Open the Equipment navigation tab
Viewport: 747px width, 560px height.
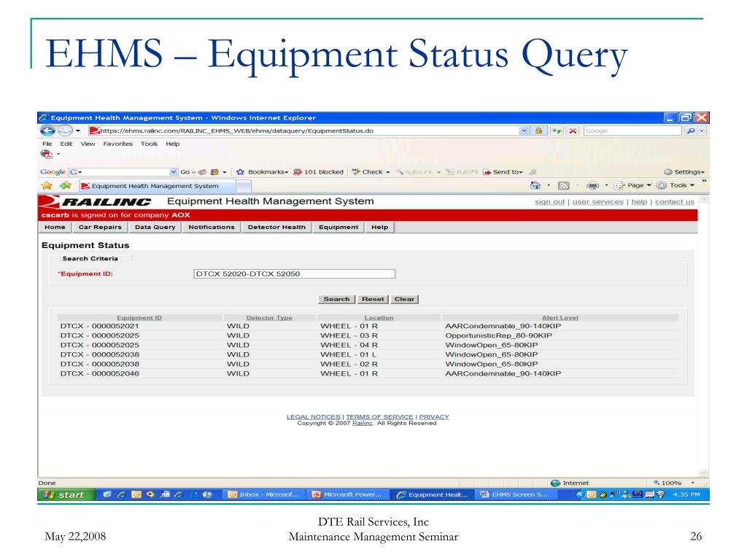(338, 227)
